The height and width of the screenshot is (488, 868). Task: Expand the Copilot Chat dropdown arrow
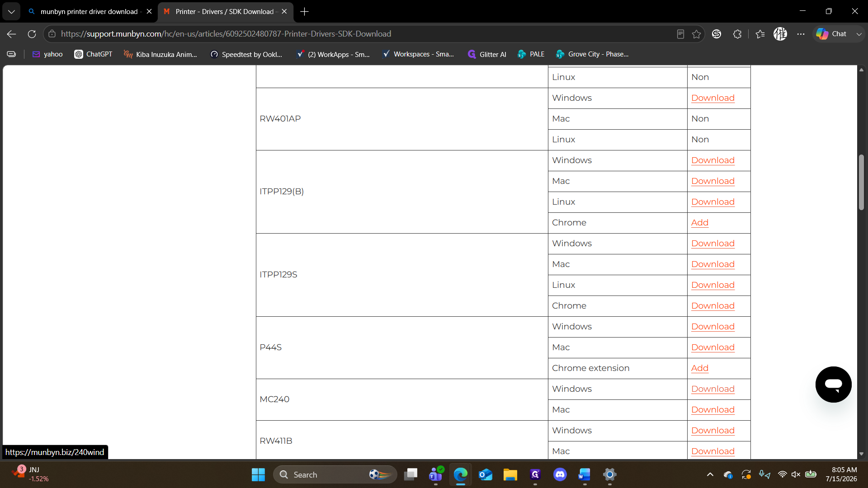coord(859,34)
